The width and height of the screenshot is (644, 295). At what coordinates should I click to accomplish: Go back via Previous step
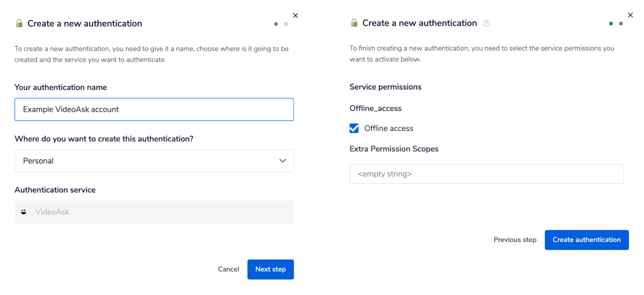tap(515, 240)
